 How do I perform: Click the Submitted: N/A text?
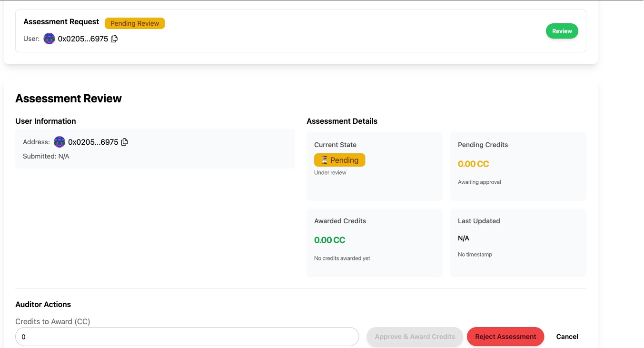tap(46, 156)
